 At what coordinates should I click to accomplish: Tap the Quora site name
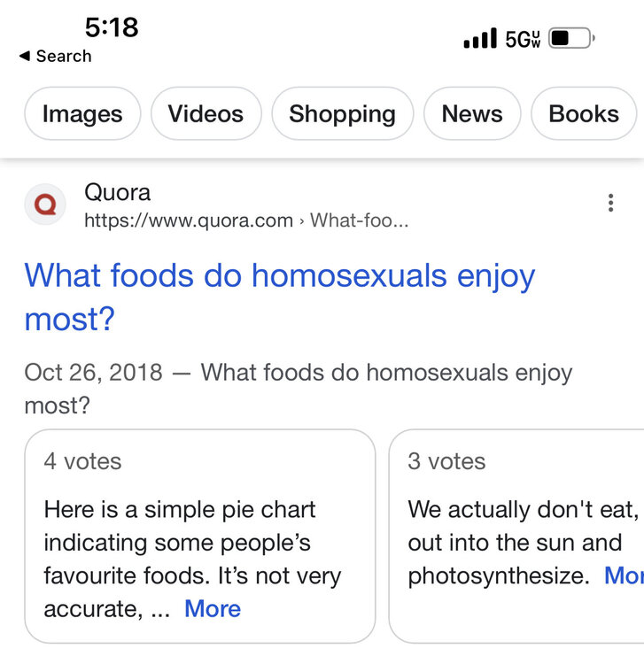tap(117, 192)
